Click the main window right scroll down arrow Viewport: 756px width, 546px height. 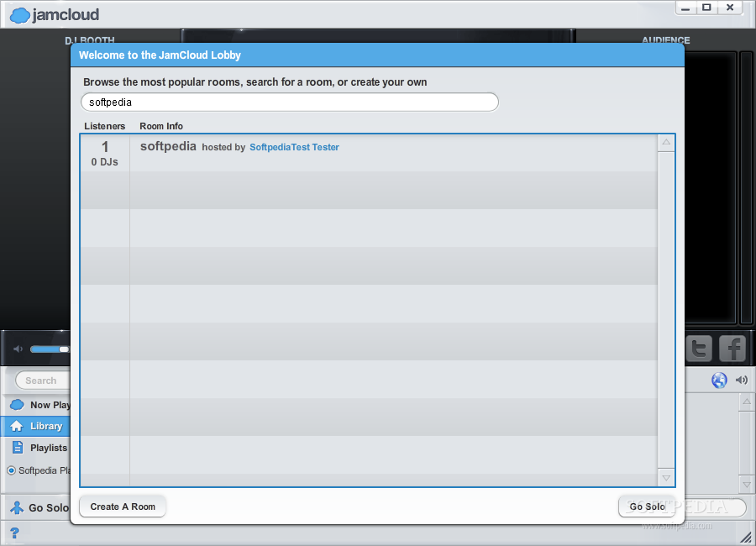click(x=747, y=485)
